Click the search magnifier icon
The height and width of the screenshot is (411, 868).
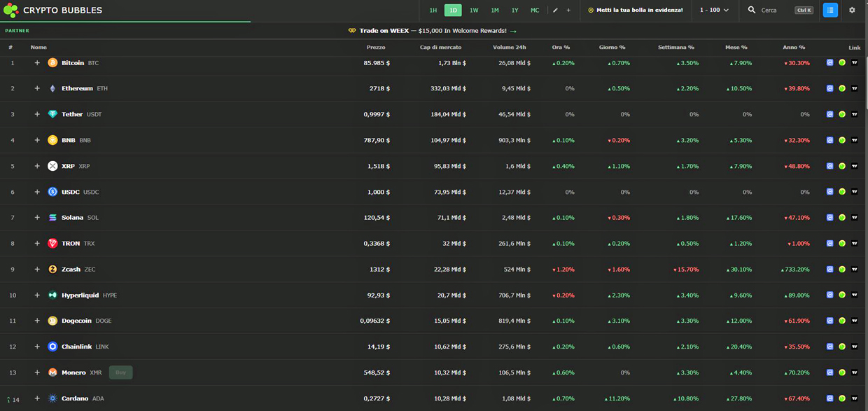pyautogui.click(x=752, y=11)
